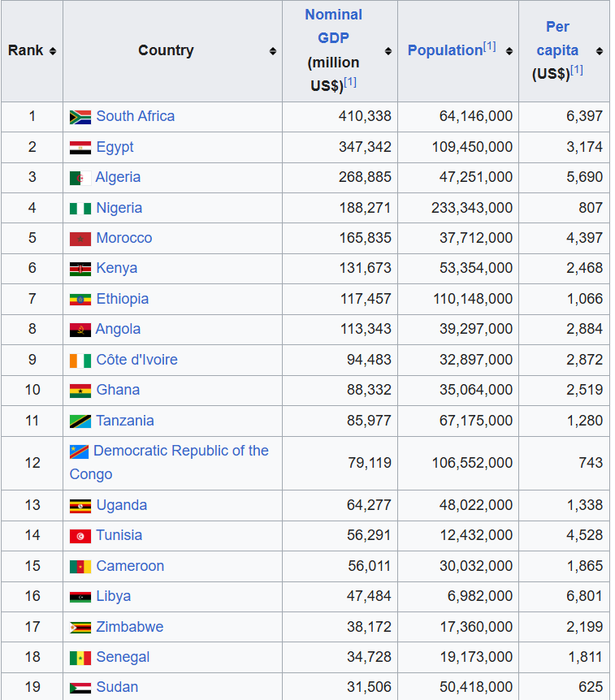
Task: Open the Sudan country link
Action: point(117,687)
